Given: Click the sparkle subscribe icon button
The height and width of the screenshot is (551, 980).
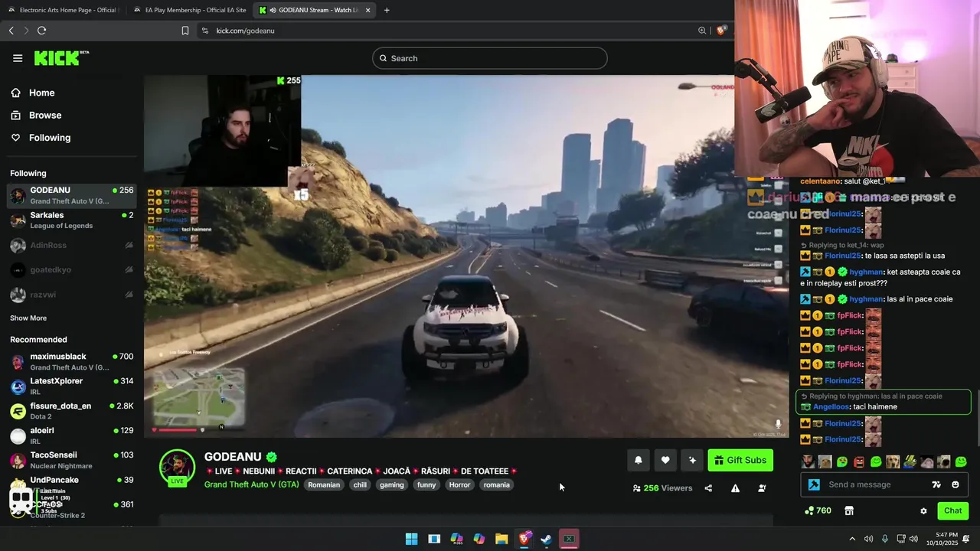Looking at the screenshot, I should point(692,460).
